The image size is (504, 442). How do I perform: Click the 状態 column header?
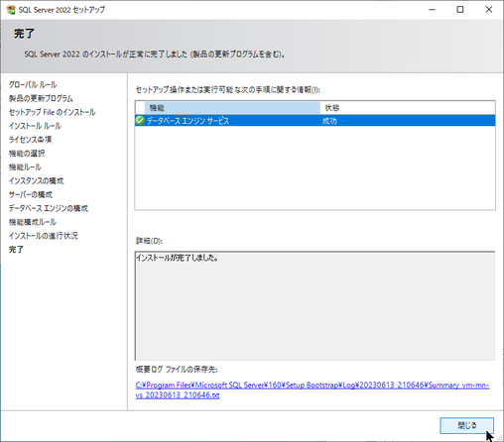pos(408,108)
